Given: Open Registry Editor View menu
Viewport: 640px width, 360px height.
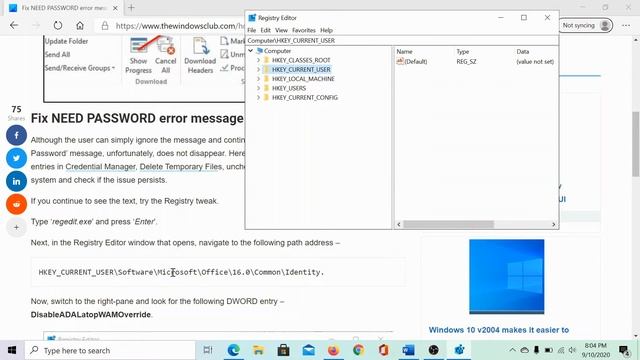Looking at the screenshot, I should click(x=281, y=30).
